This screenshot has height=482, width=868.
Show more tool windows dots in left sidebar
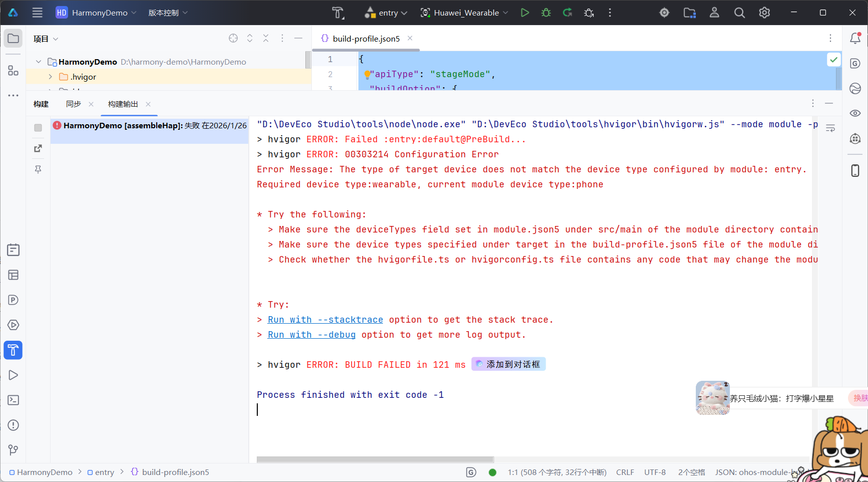point(14,95)
